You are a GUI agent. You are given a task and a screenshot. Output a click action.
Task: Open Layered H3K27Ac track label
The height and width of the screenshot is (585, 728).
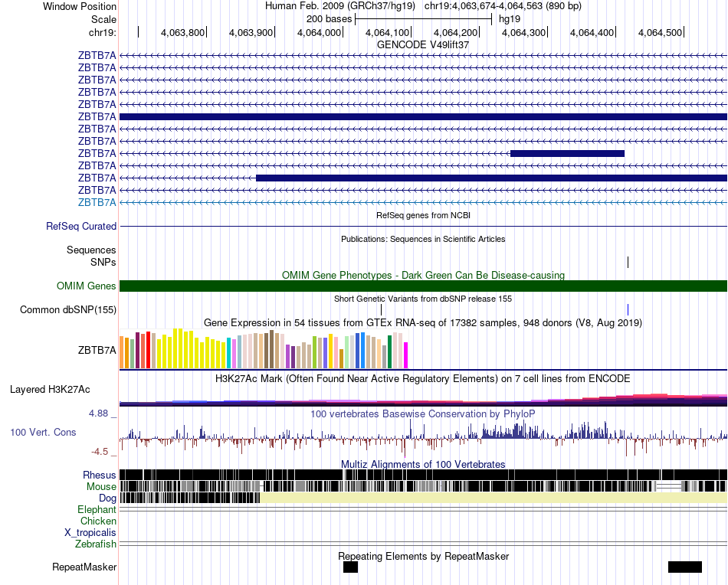[50, 389]
